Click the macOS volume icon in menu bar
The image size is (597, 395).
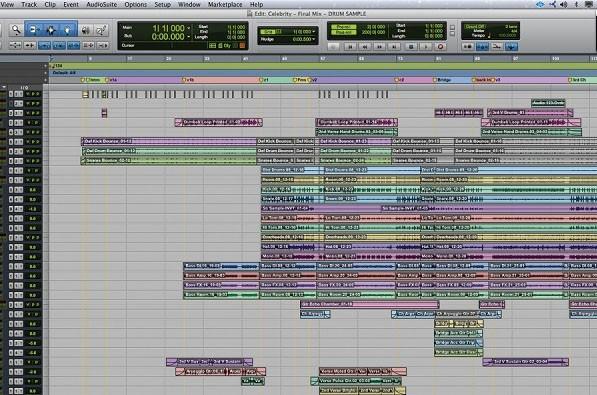pyautogui.click(x=564, y=5)
